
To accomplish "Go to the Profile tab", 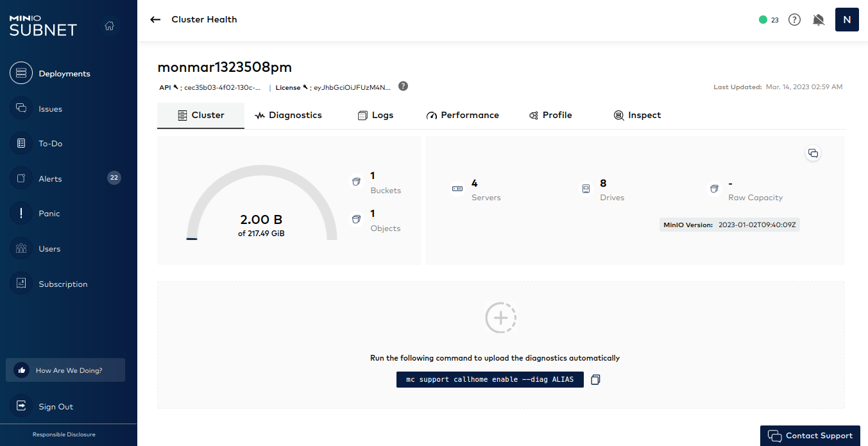I will pos(550,116).
